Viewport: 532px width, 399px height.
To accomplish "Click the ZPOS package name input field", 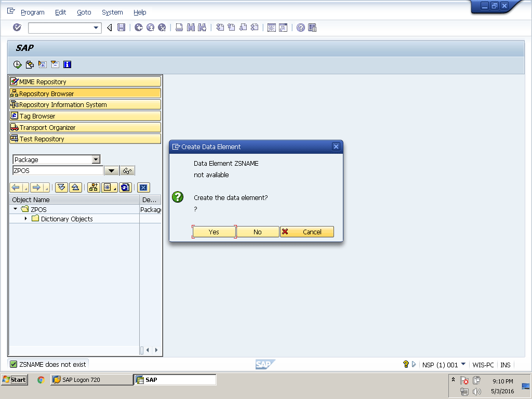I will [x=58, y=170].
